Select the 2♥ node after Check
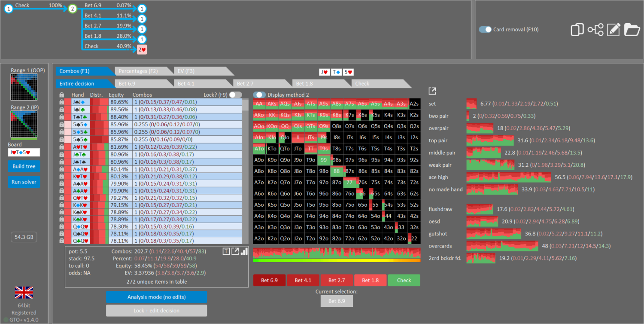Viewport: 644px width, 324px height. point(142,50)
